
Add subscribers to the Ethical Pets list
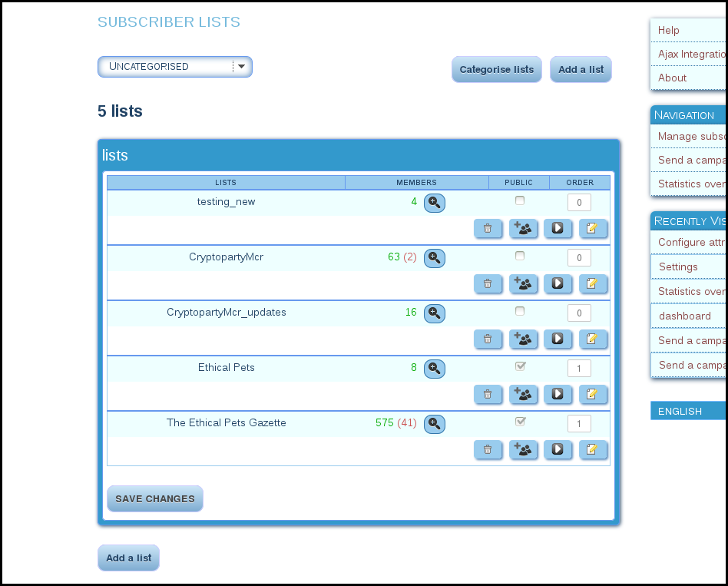click(524, 394)
